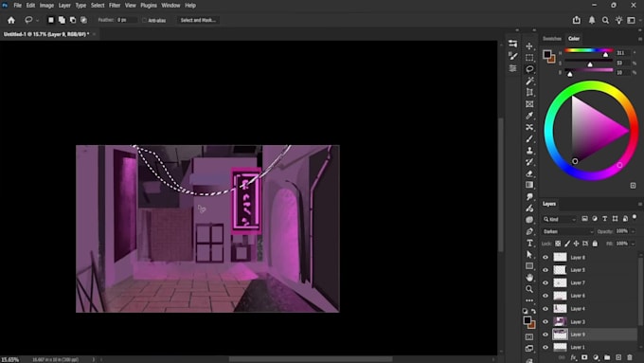Click the Home icon in options bar
This screenshot has width=644, height=363.
[11, 20]
